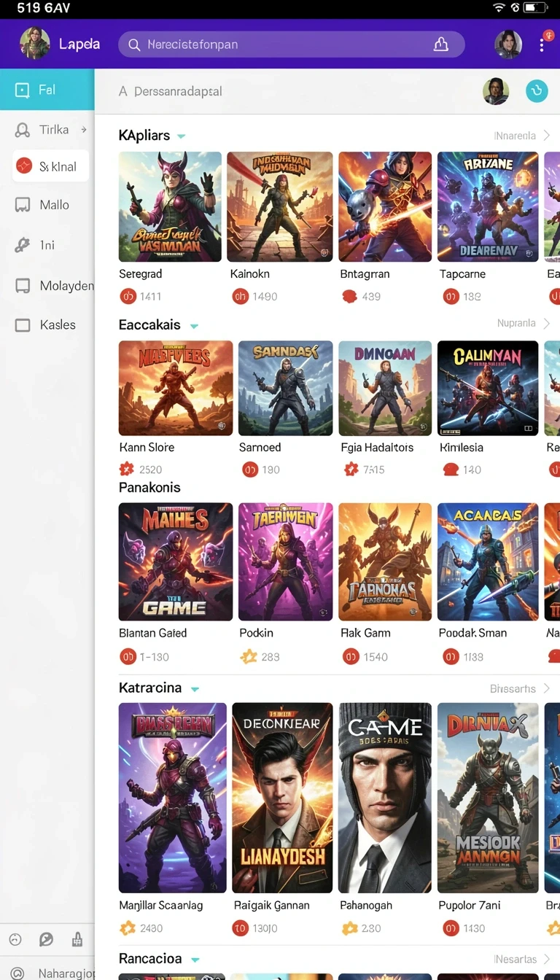Click the Kasles square icon

pos(23,325)
